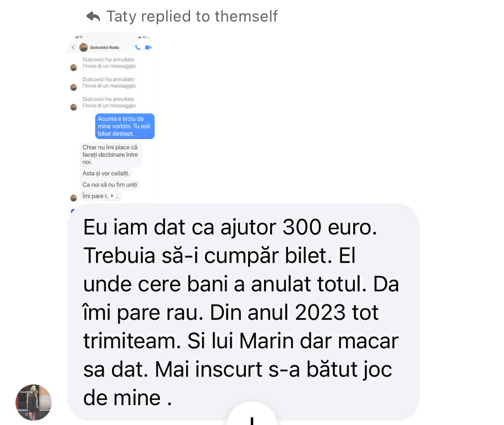Select the blue 'Acuma e tirziu' message bubble
The height and width of the screenshot is (425, 504).
pyautogui.click(x=125, y=126)
